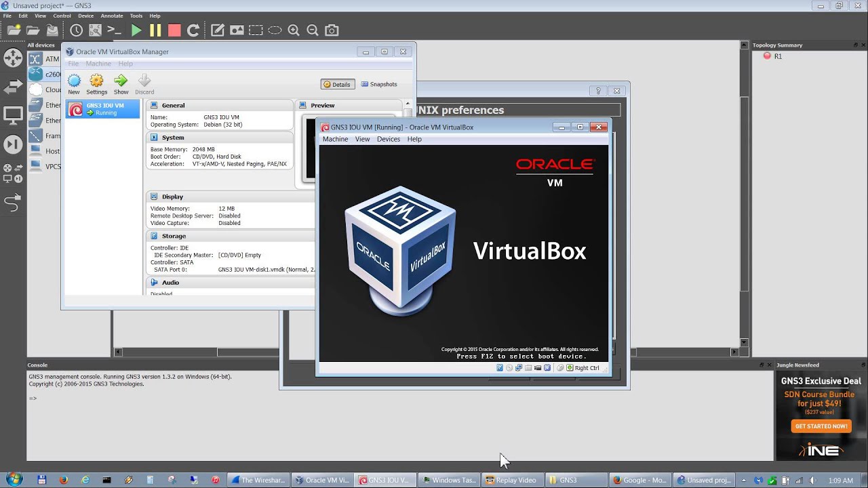Collapse the Storage section header
The height and width of the screenshot is (488, 868).
click(x=231, y=236)
